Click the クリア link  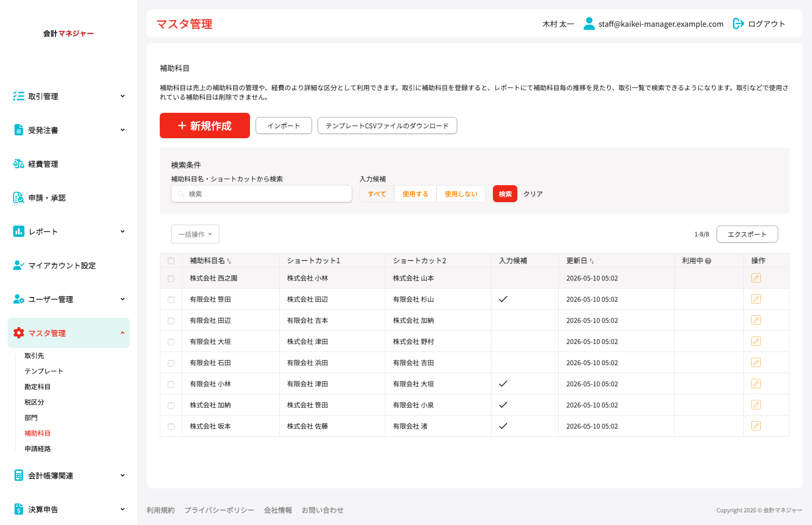click(533, 194)
